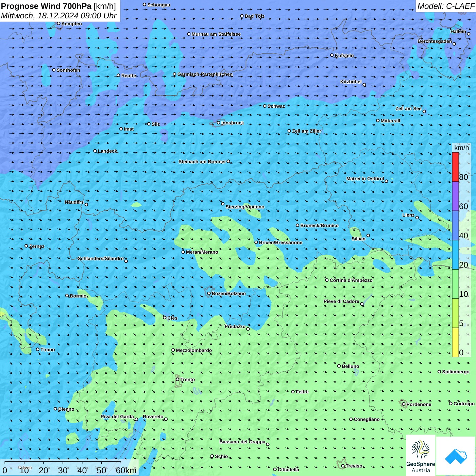
Task: Click the Schlanders/Silandro label
Action: tap(101, 258)
